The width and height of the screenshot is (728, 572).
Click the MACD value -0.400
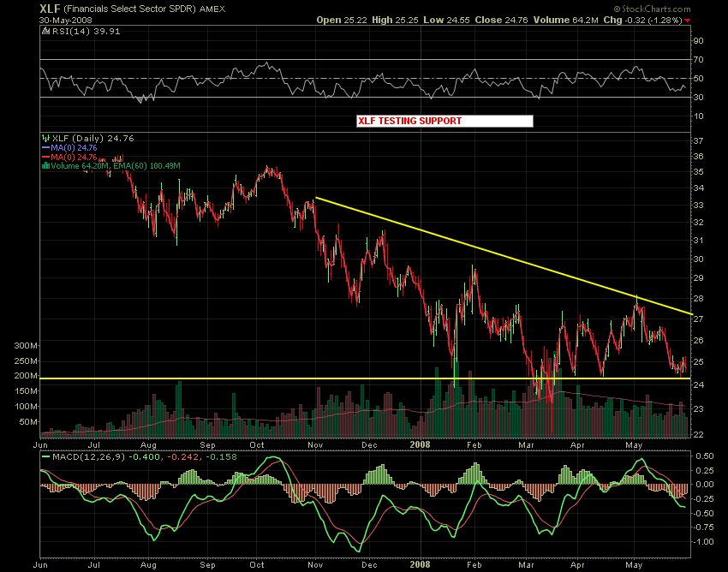145,457
